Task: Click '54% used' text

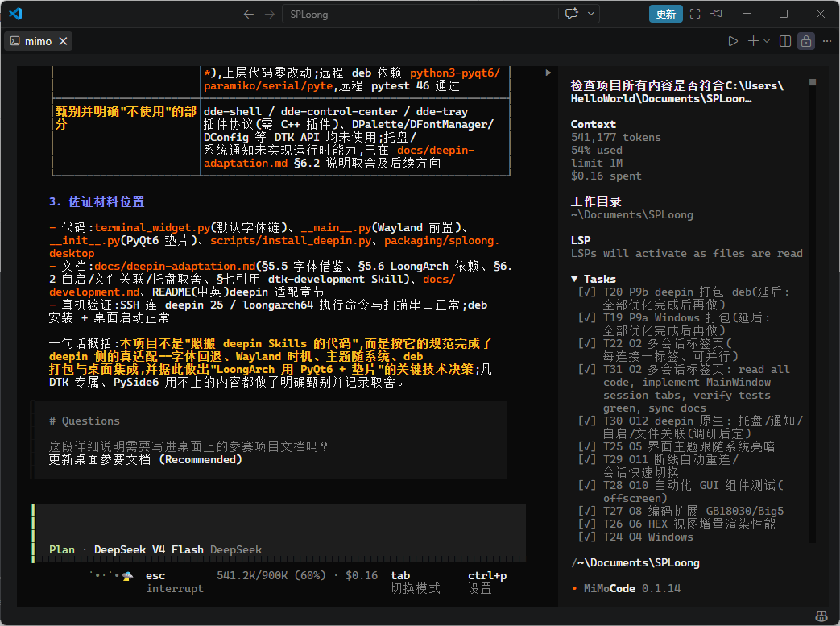Action: (x=596, y=150)
